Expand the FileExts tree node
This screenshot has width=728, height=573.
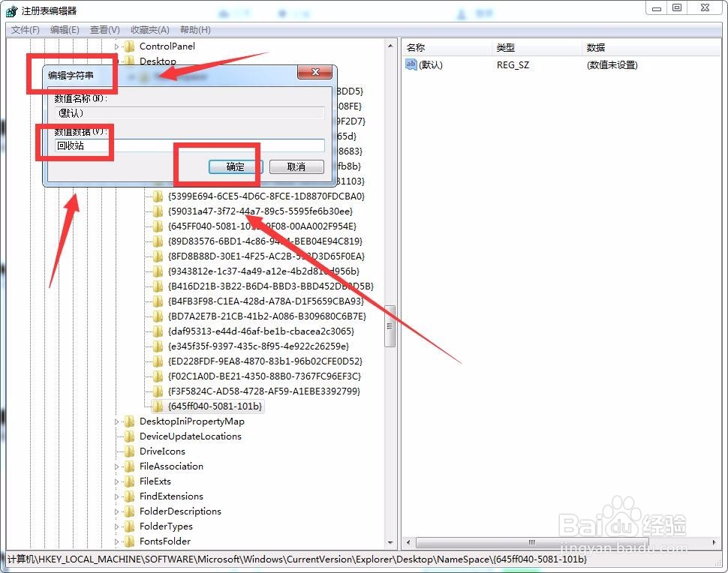117,481
